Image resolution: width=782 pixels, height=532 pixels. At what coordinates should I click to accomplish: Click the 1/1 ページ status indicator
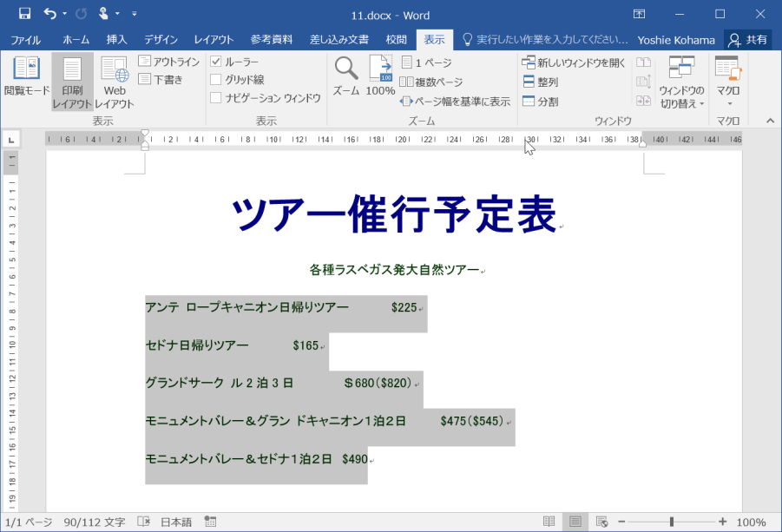(x=29, y=522)
